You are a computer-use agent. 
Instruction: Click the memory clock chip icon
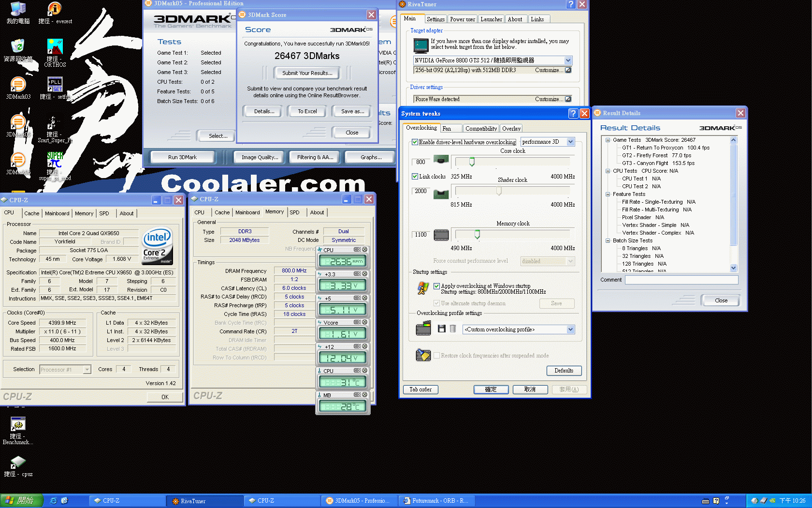tap(441, 235)
